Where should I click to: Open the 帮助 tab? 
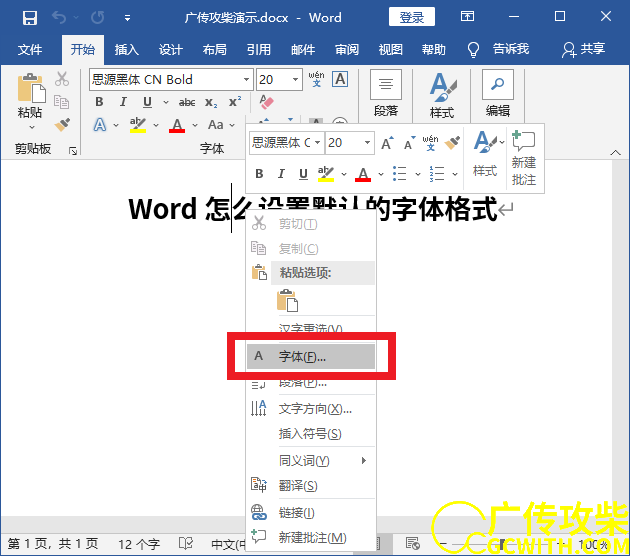(x=434, y=49)
